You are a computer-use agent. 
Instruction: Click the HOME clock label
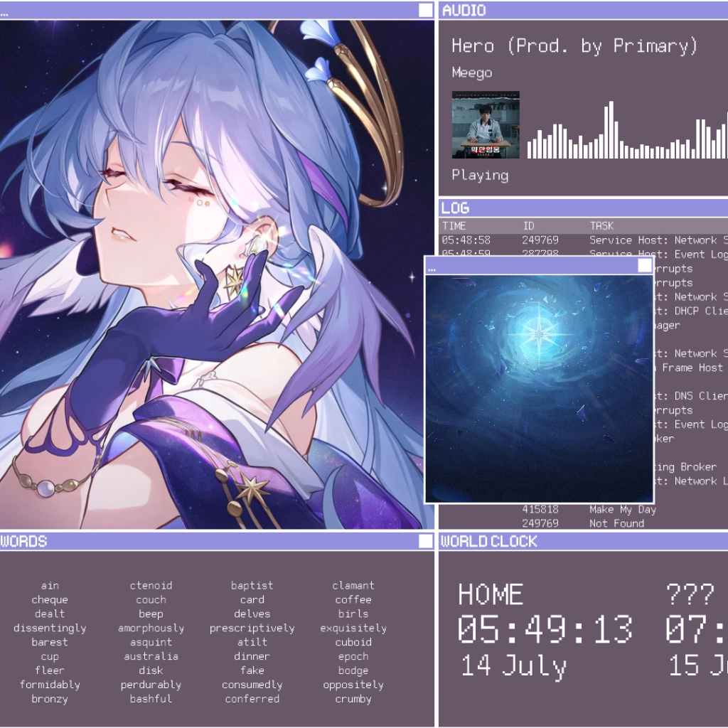[x=491, y=594]
